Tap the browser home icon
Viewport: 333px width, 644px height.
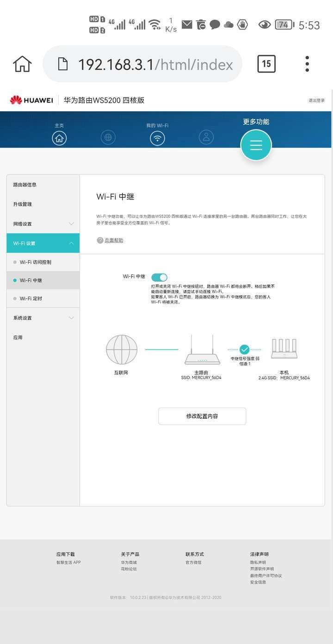[22, 64]
